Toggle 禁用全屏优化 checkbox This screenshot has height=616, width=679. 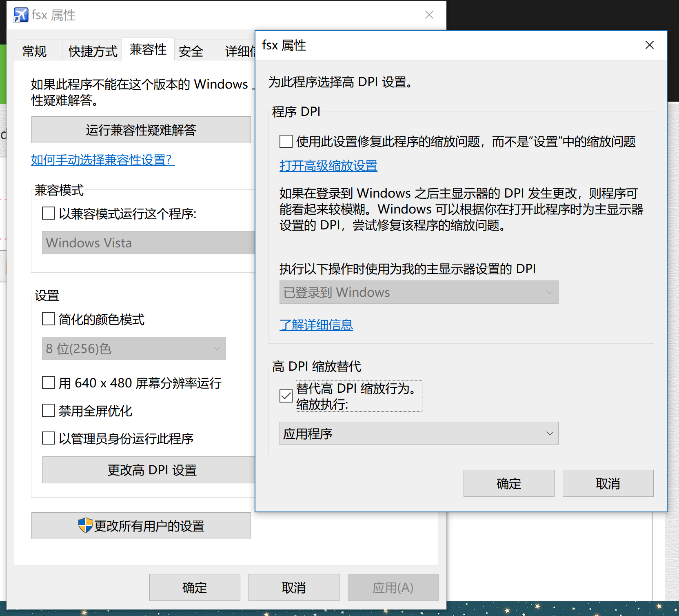(x=49, y=410)
